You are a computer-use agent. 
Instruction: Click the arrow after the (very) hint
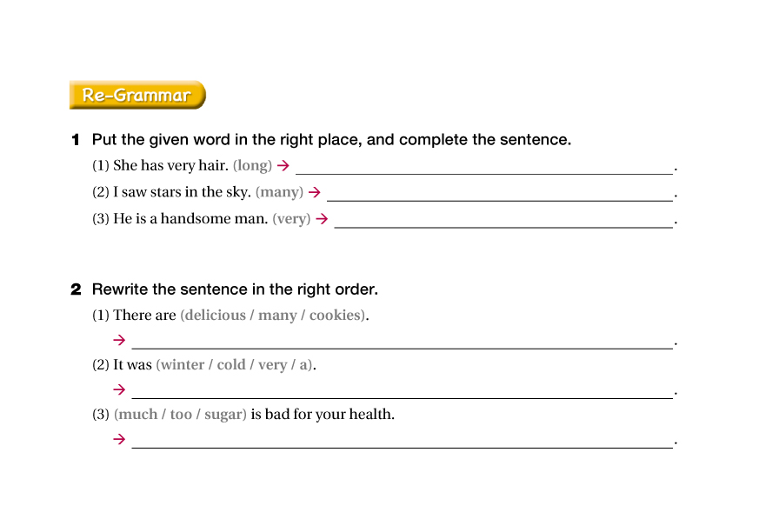tap(322, 219)
